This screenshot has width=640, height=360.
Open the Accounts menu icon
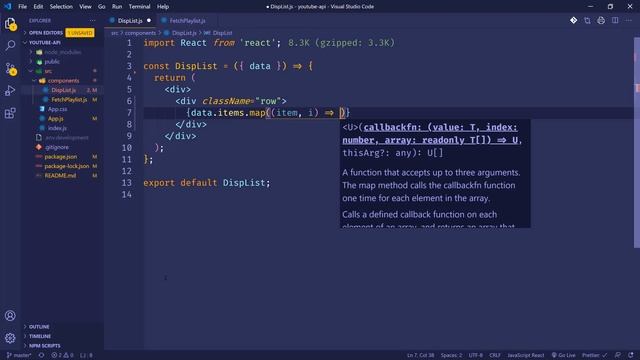10,316
